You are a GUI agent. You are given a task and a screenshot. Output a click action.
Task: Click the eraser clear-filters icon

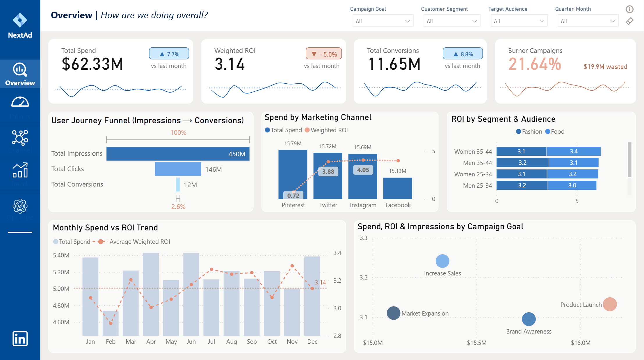629,21
